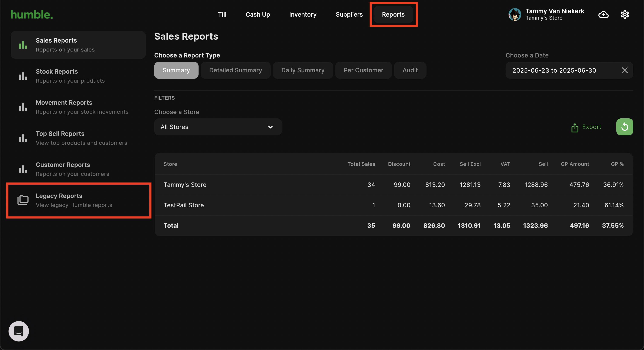Open the cloud upload sync icon
The image size is (644, 350).
coord(603,14)
